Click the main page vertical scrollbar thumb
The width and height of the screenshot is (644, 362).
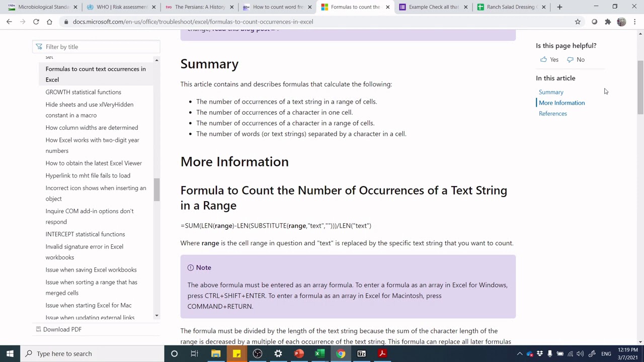pyautogui.click(x=640, y=86)
